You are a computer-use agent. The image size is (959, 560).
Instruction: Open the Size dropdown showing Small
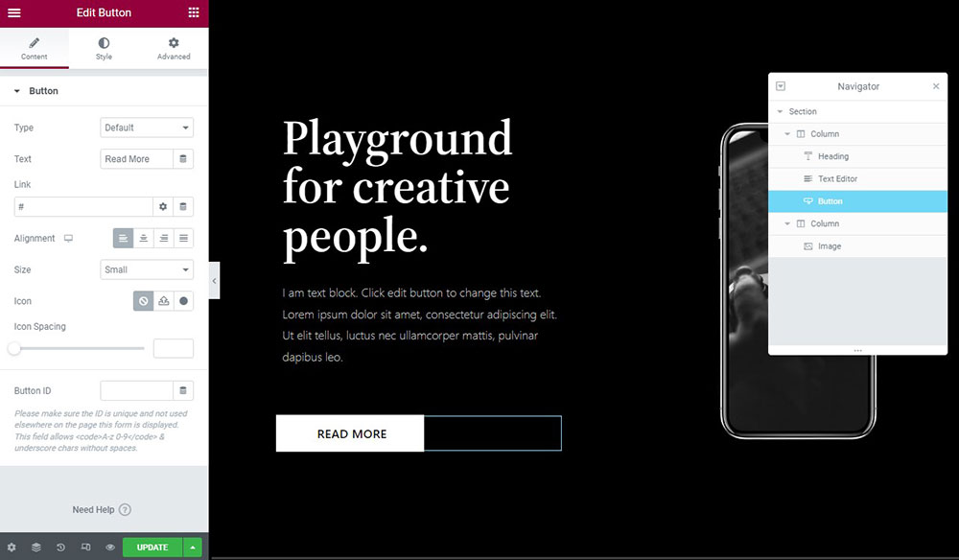(x=147, y=269)
